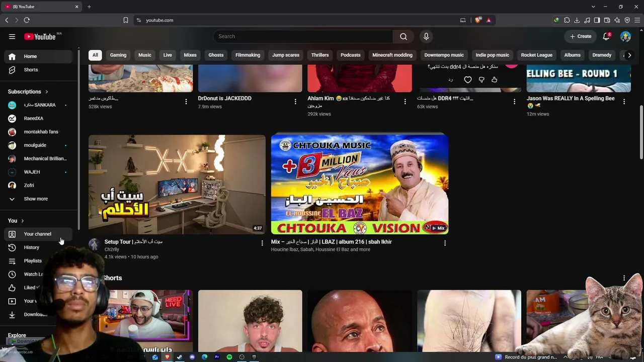Open options for DrDonut is JACKEDDD video
Viewport: 644px width, 362px height.
click(295, 102)
